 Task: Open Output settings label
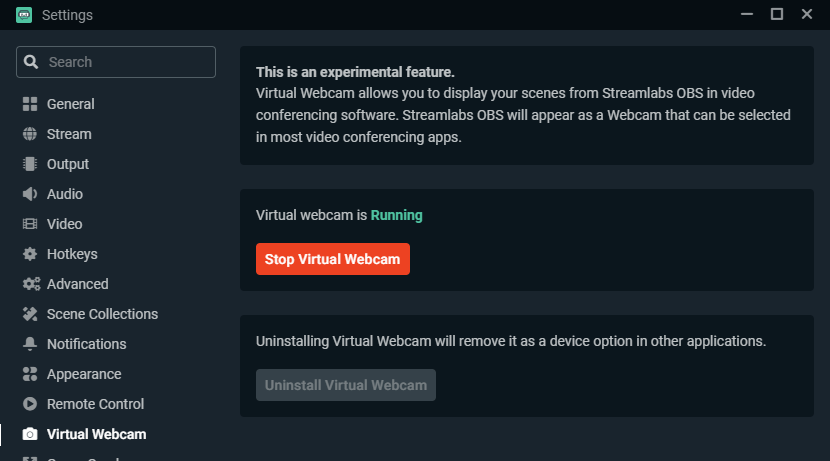[68, 164]
